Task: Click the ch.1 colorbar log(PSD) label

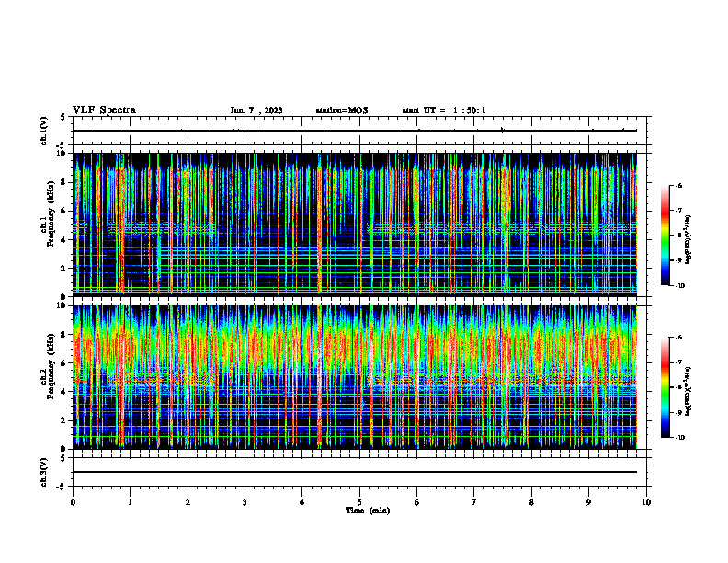Action: [x=688, y=239]
